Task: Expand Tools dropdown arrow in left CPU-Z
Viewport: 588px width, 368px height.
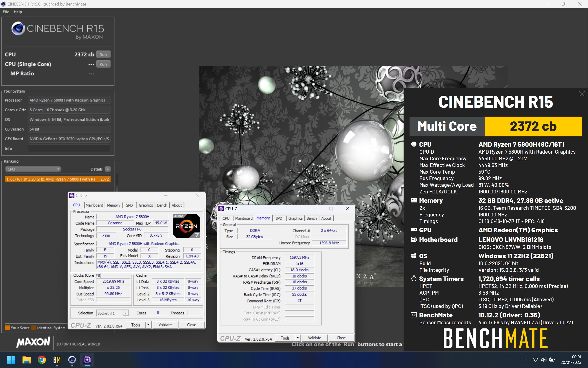Action: 148,325
